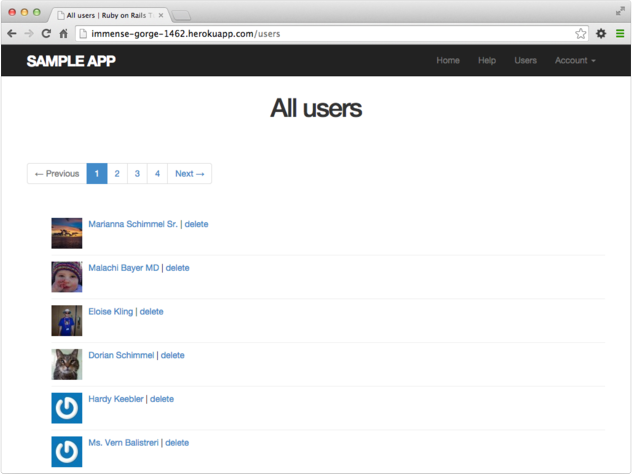Open Malachi Bayer MD's profile
632x474 pixels.
123,268
